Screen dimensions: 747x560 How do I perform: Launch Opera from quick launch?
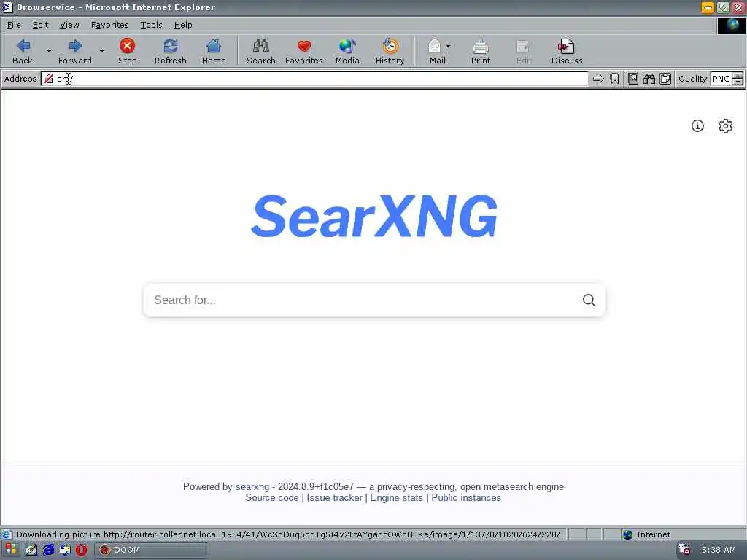[x=82, y=550]
